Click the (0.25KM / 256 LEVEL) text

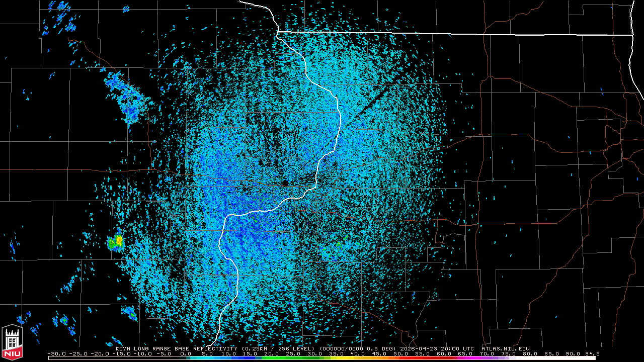tap(278, 348)
